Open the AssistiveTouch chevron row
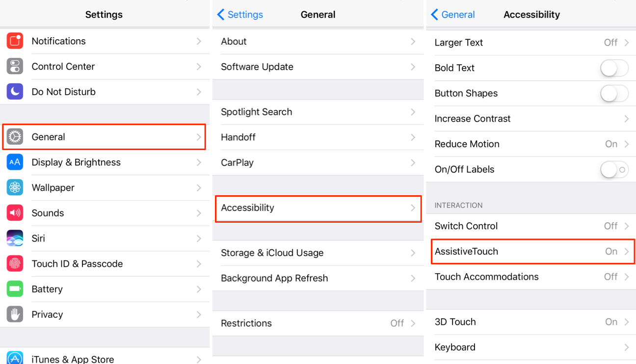 pyautogui.click(x=626, y=252)
